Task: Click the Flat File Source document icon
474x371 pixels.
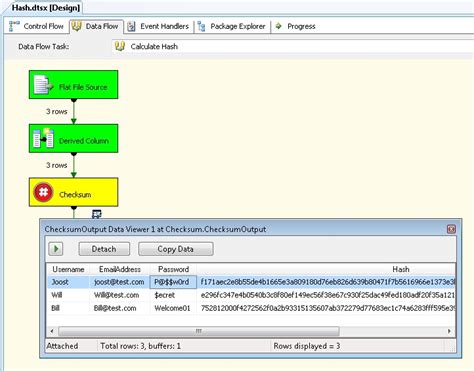Action: (x=43, y=85)
